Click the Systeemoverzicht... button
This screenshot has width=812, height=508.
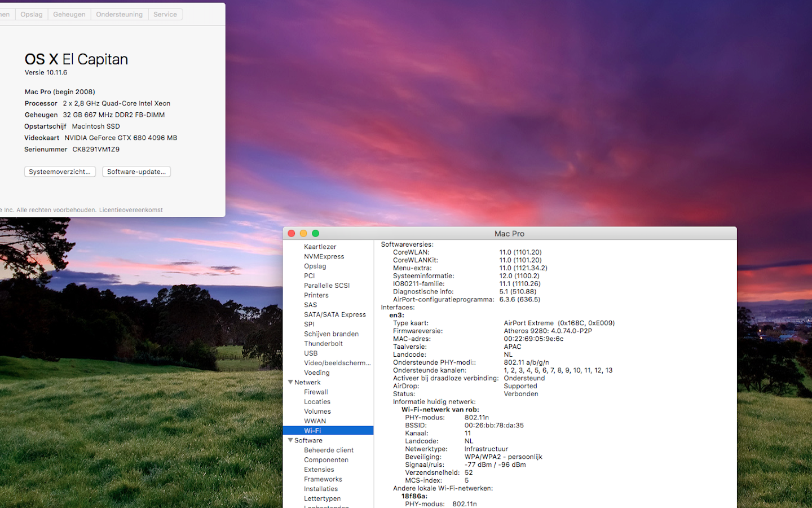click(x=60, y=172)
